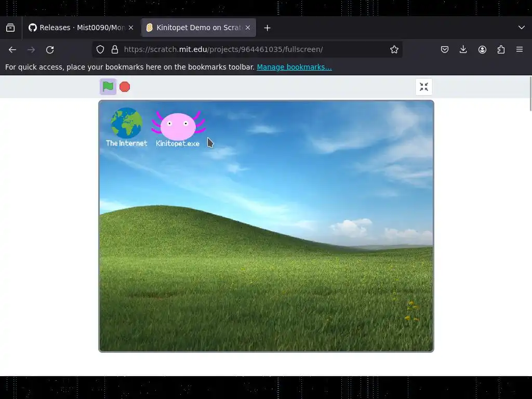The image size is (532, 399).
Task: Open the Downloads panel
Action: click(x=463, y=49)
